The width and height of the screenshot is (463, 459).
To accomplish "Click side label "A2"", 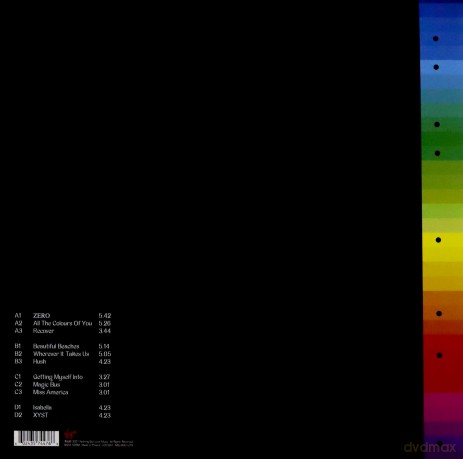I will pos(18,323).
